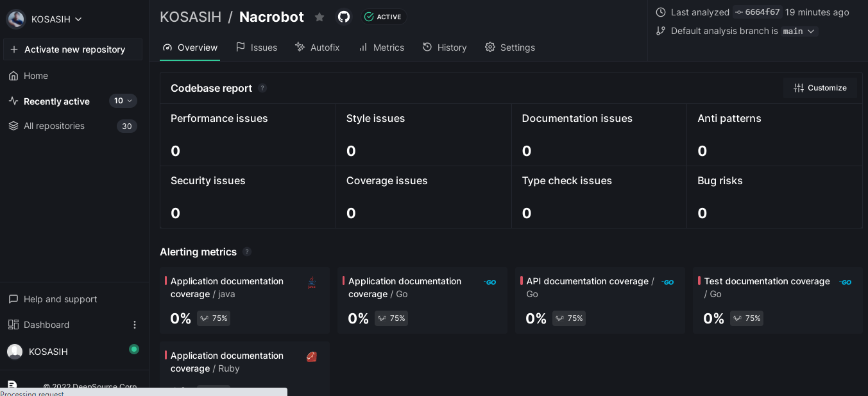This screenshot has height=396, width=868.
Task: Open the Dashboard options menu icon
Action: coord(135,325)
